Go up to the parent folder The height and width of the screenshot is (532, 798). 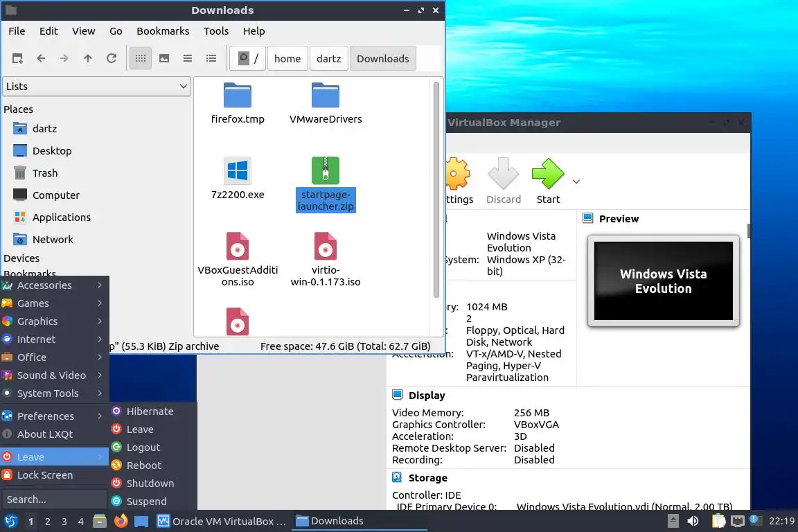[88, 59]
